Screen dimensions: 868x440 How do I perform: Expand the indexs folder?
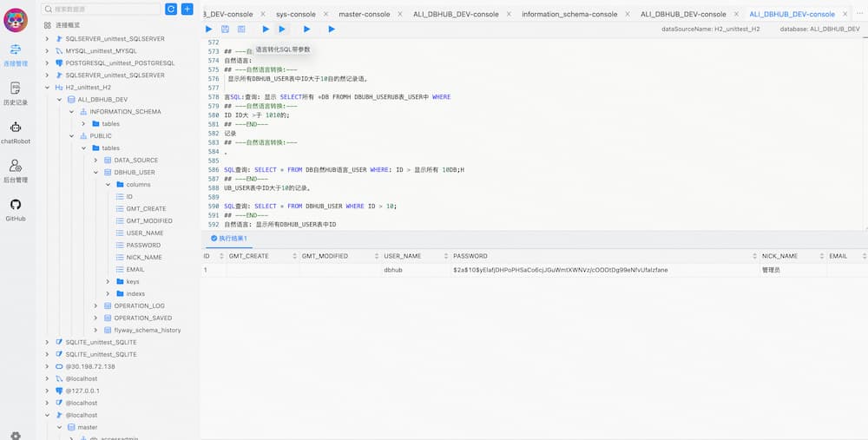[x=108, y=294]
